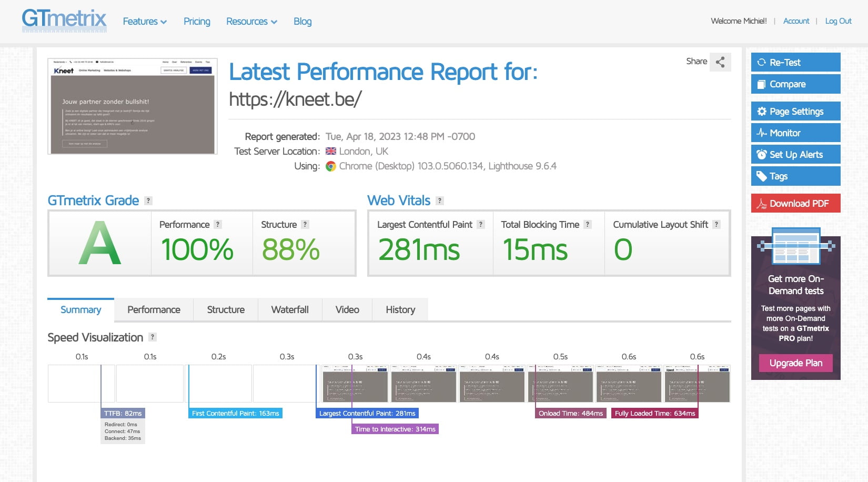Viewport: 868px width, 482px height.
Task: Click the 281ms LCP value
Action: pos(419,249)
